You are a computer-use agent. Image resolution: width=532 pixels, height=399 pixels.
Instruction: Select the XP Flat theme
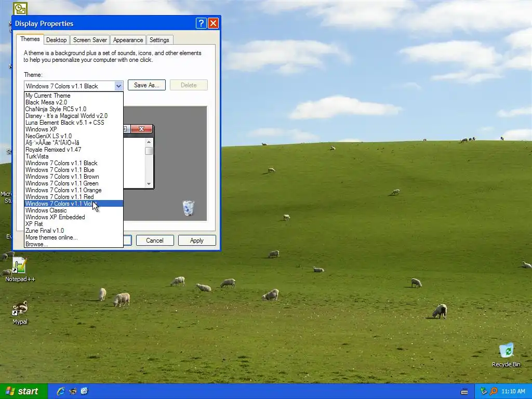(74, 224)
